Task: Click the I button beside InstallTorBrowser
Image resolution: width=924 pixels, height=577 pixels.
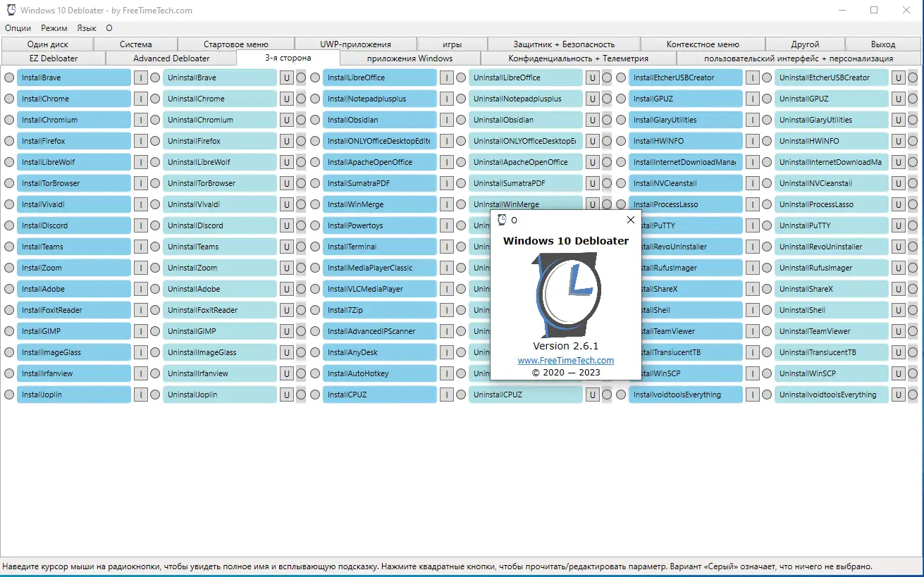Action: click(x=140, y=183)
